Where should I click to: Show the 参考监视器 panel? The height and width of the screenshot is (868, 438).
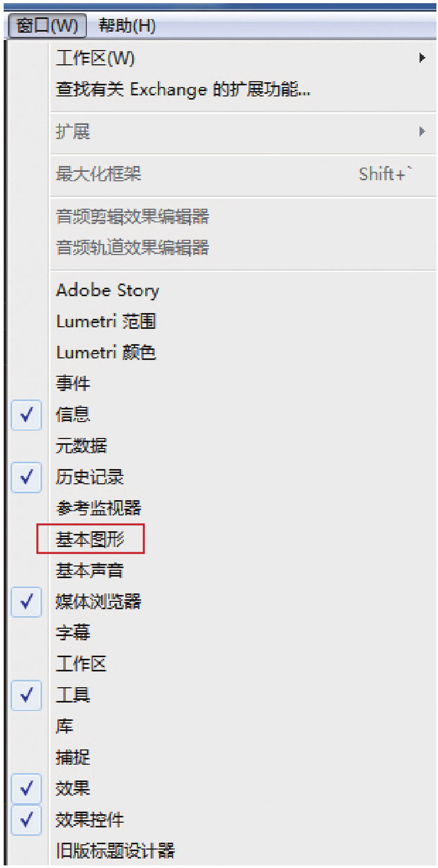tap(98, 508)
